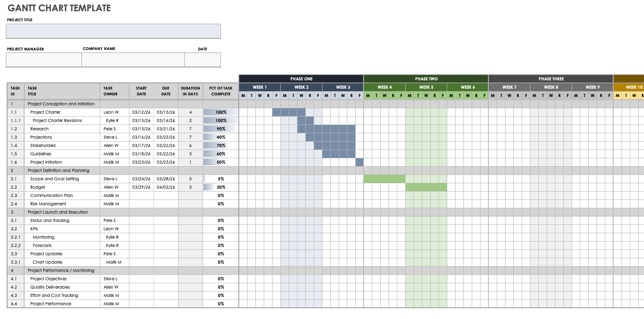
Task: Click the Effort and Cost Tracking task title
Action: coord(54,295)
